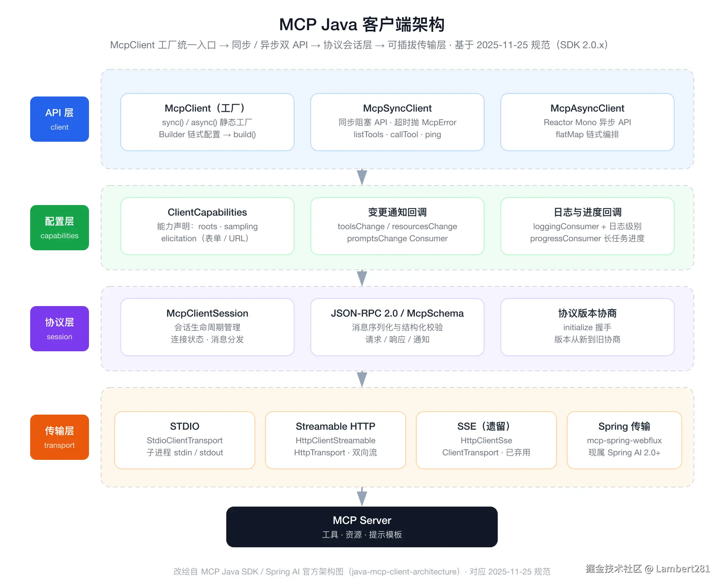Click the text HttpClientStreamable

click(336, 441)
